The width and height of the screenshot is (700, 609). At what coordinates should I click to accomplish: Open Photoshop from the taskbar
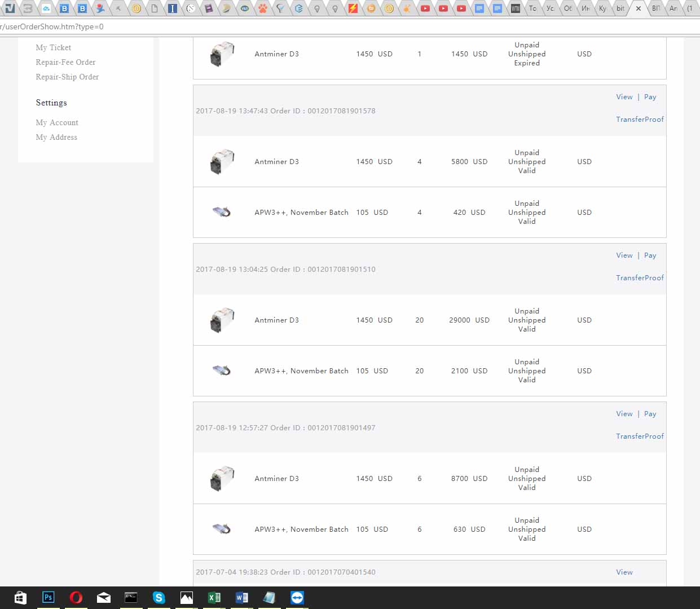pyautogui.click(x=49, y=597)
